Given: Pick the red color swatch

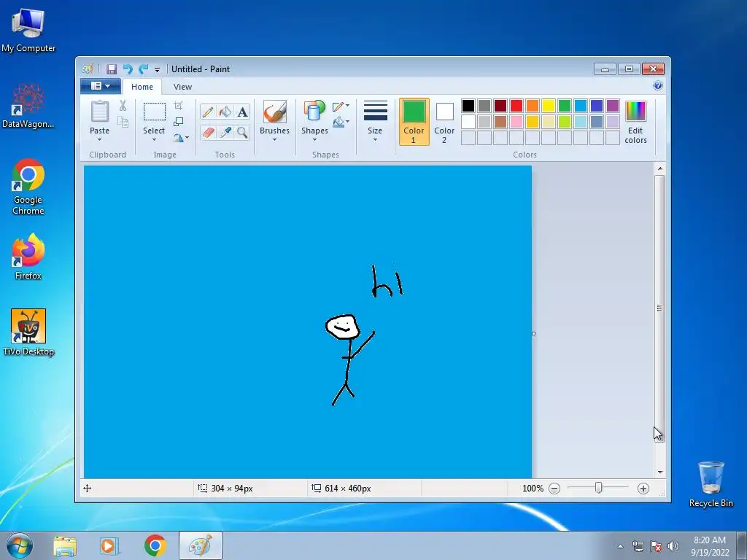Looking at the screenshot, I should [x=516, y=106].
